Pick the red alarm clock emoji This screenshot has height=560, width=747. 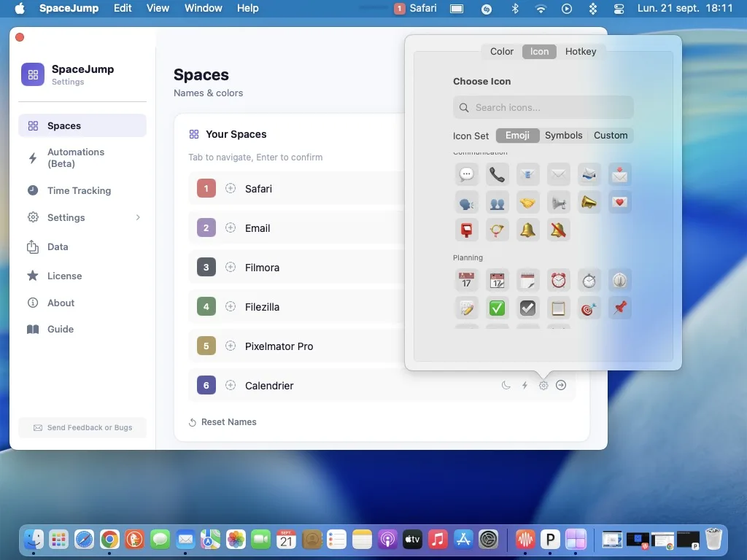pyautogui.click(x=558, y=280)
